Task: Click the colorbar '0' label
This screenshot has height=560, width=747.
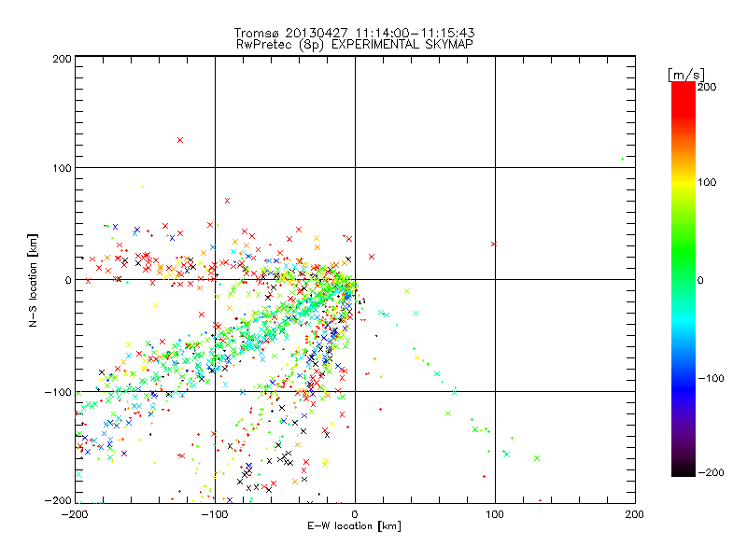Action: click(x=700, y=280)
